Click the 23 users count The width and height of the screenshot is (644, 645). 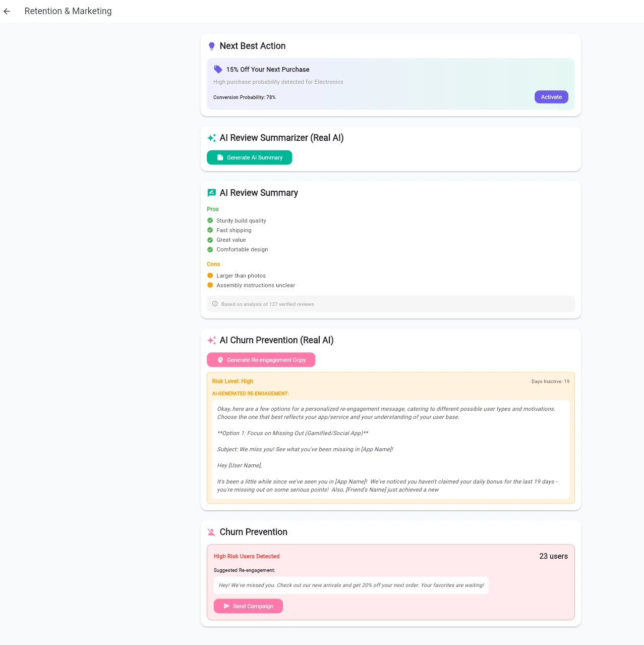(553, 556)
